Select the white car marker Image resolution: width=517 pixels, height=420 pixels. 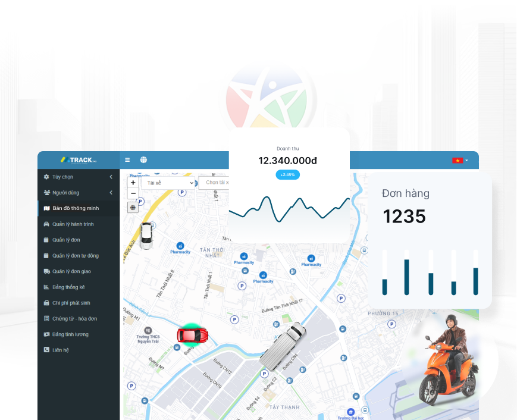(146, 235)
